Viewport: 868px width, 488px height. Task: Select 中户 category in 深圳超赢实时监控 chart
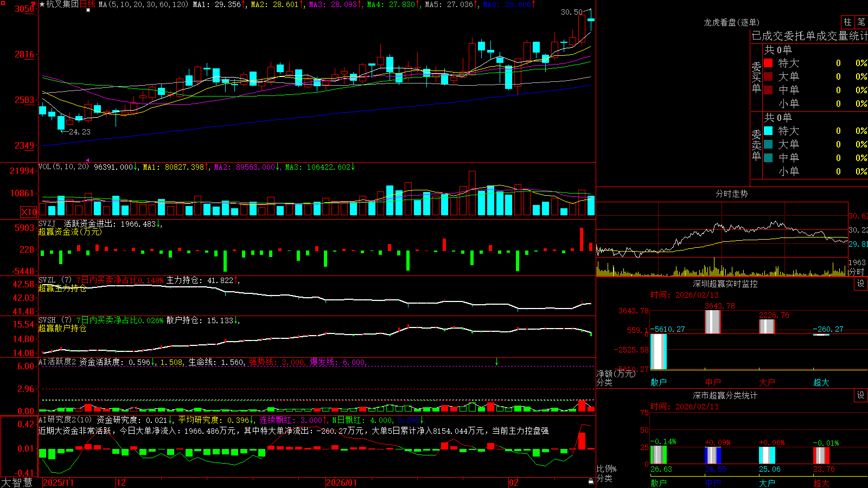click(713, 382)
